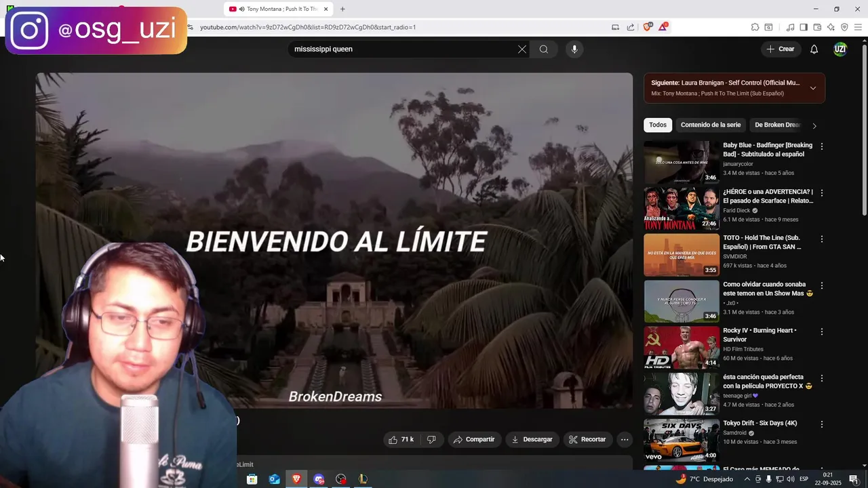Open the weather 7°C Despejado widget

[x=704, y=479]
